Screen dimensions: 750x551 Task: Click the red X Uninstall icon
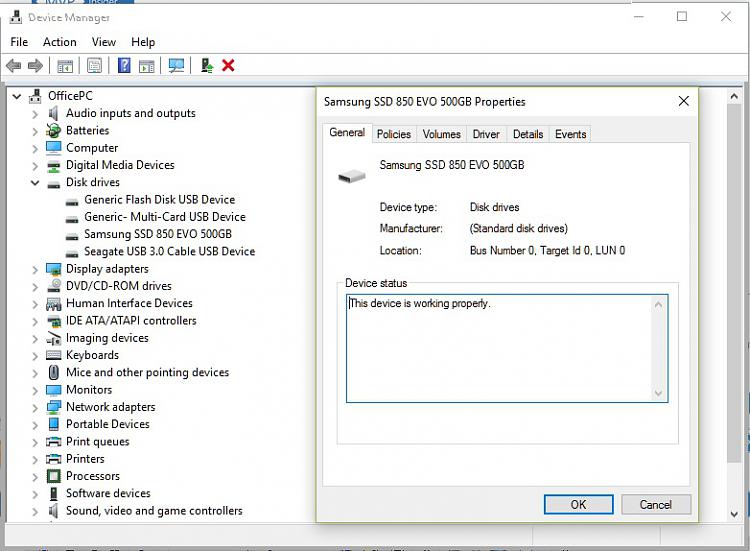coord(228,66)
